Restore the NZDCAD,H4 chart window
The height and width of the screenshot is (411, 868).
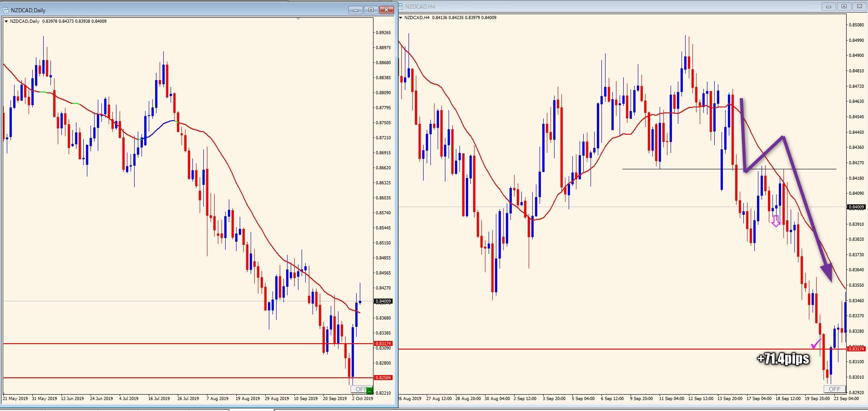844,6
